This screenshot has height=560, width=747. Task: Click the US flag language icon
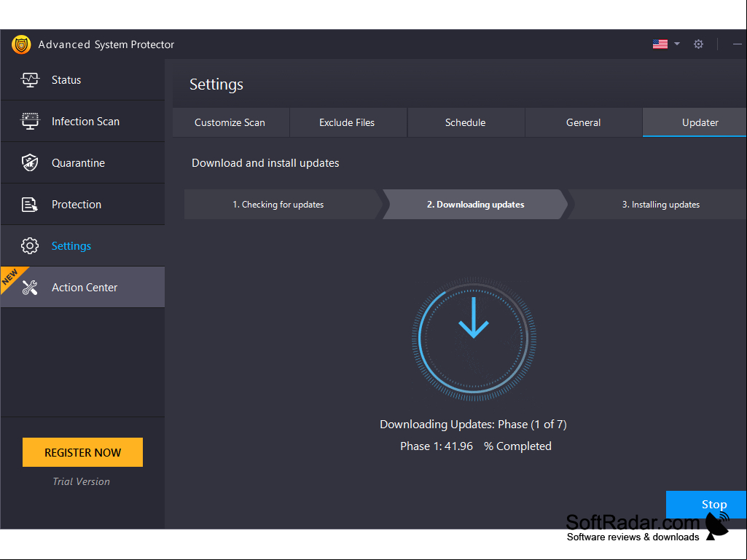point(660,44)
